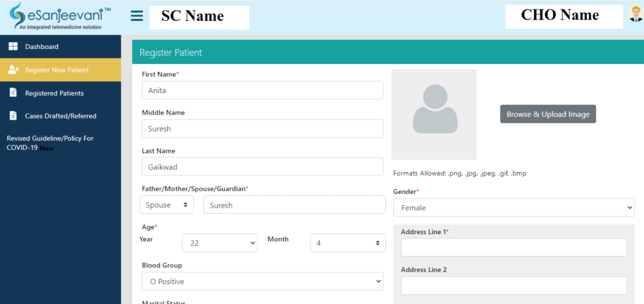
Task: Click the Register New Patient person icon
Action: tap(14, 70)
